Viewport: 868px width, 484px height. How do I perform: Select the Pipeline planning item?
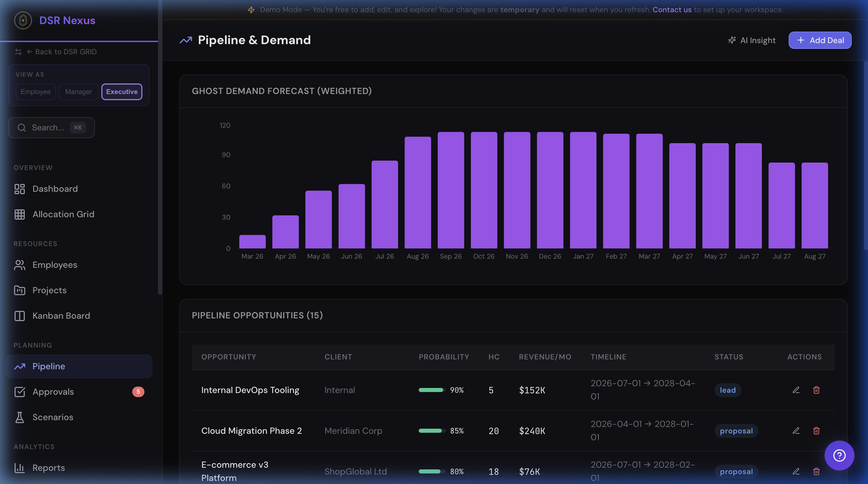tap(49, 366)
